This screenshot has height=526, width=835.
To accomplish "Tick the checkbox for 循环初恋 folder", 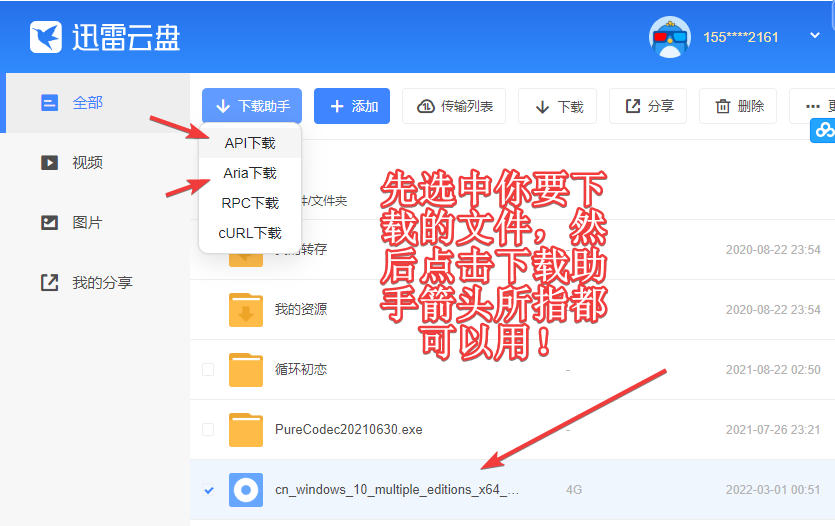I will click(208, 369).
